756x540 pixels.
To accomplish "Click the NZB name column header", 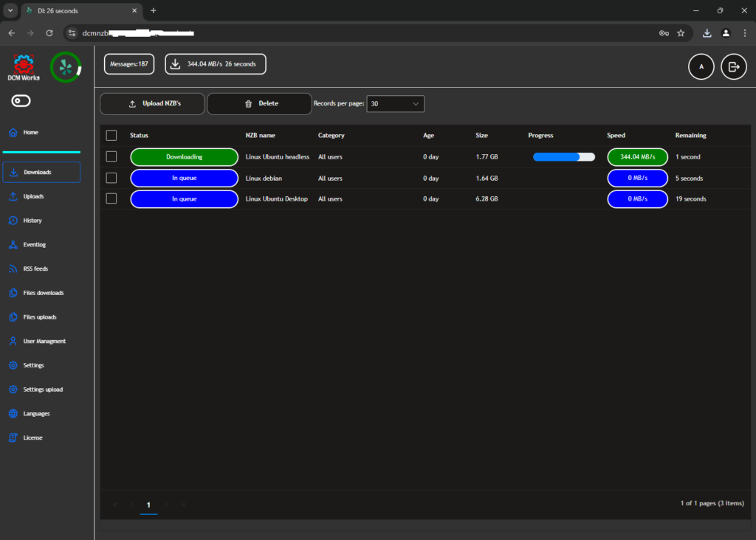I will (x=261, y=135).
